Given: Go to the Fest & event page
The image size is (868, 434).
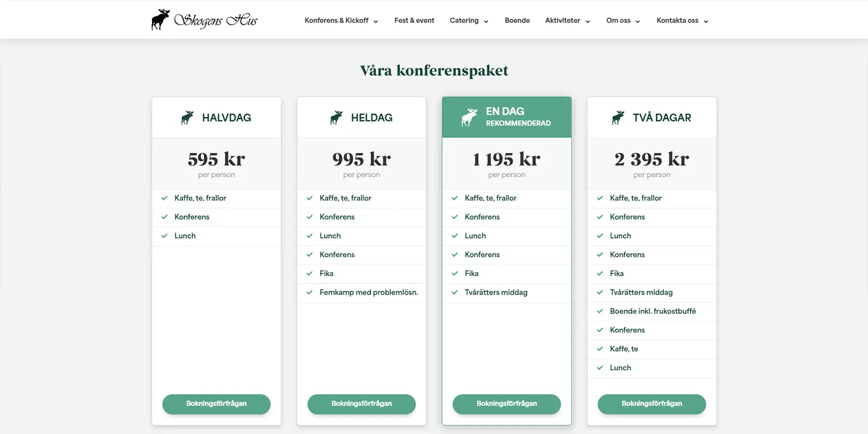Looking at the screenshot, I should coord(414,21).
